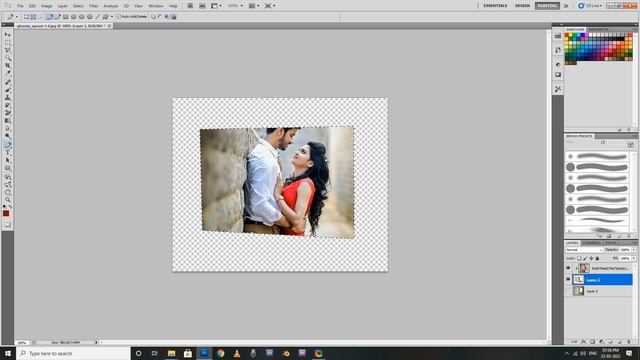Switch to Design workspace
The image size is (640, 360).
[522, 6]
